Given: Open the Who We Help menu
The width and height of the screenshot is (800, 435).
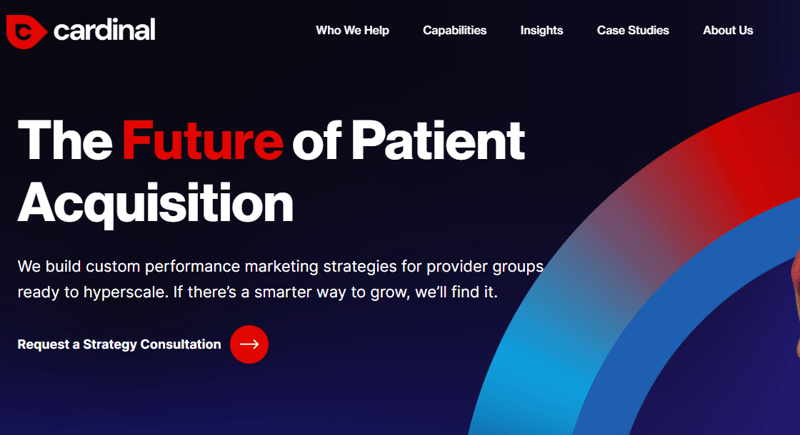Looking at the screenshot, I should click(352, 30).
